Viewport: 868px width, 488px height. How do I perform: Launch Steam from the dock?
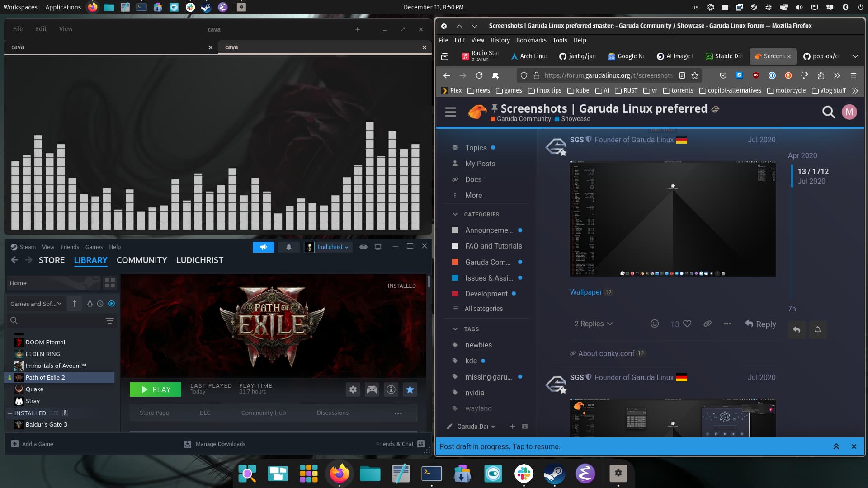[x=554, y=474]
